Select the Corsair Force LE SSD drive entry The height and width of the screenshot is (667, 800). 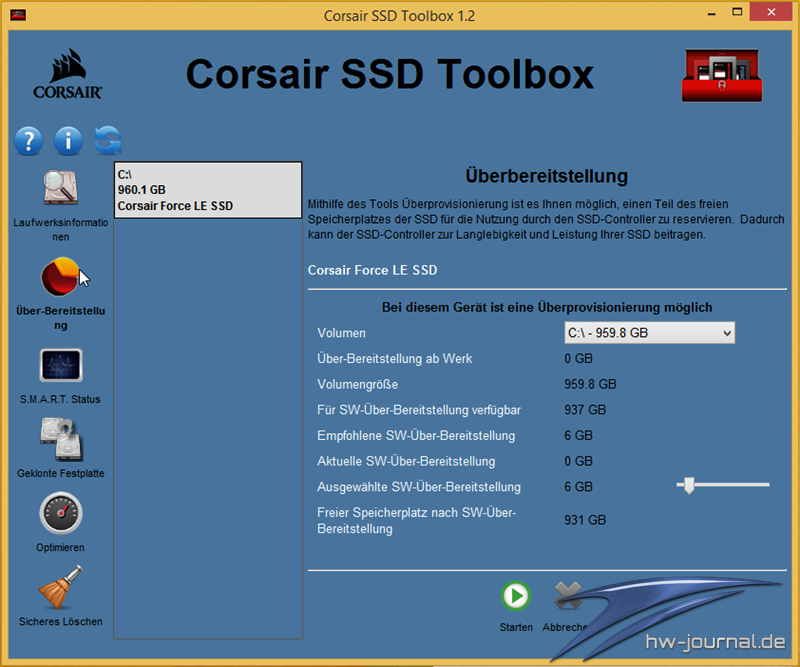tap(208, 190)
